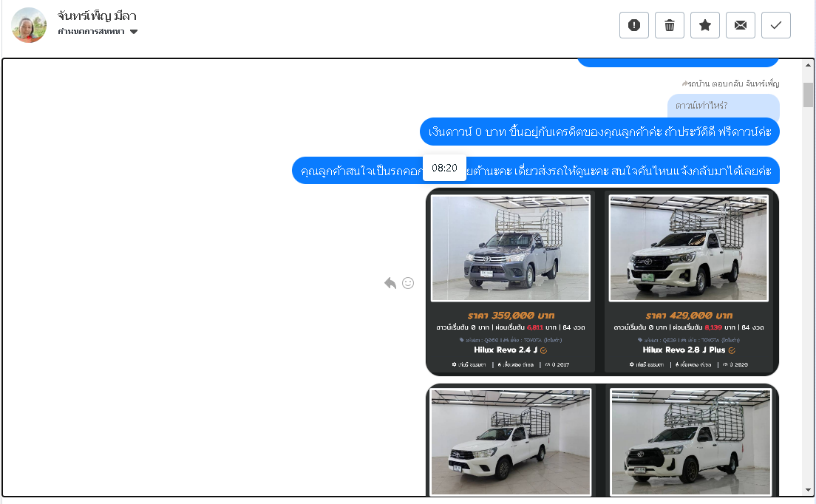Click the price ราคา 429,000 บาท
Viewport: 816px width, 504px height.
(x=689, y=316)
